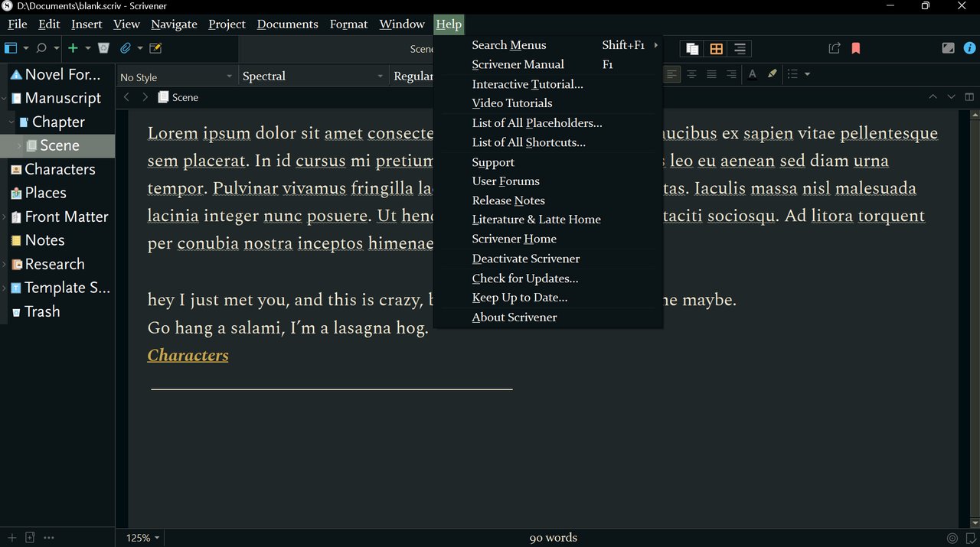Click the green Add plus icon
The image size is (980, 547).
point(73,48)
